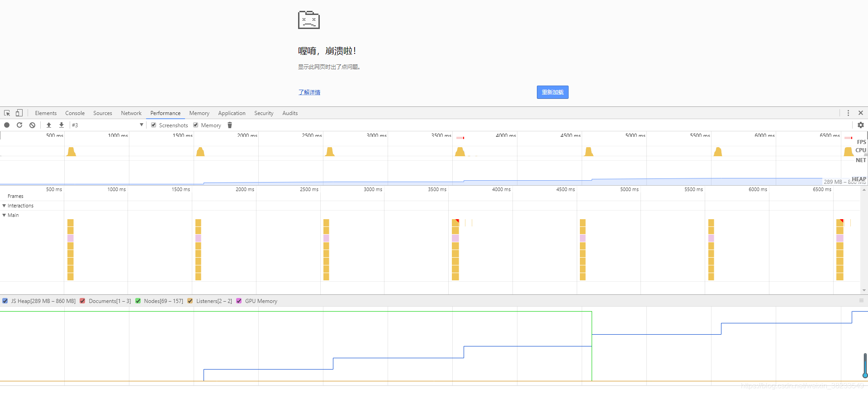Click the inspect element picker icon
The image size is (868, 394).
pyautogui.click(x=7, y=113)
